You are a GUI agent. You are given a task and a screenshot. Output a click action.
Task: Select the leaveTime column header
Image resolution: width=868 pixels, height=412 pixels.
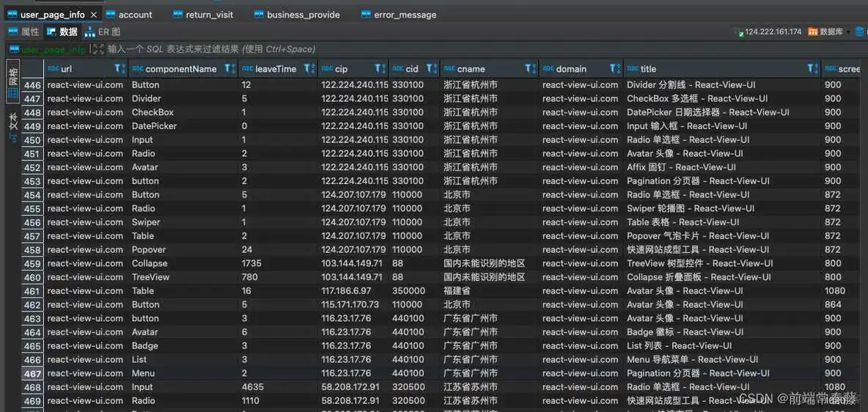(x=278, y=69)
